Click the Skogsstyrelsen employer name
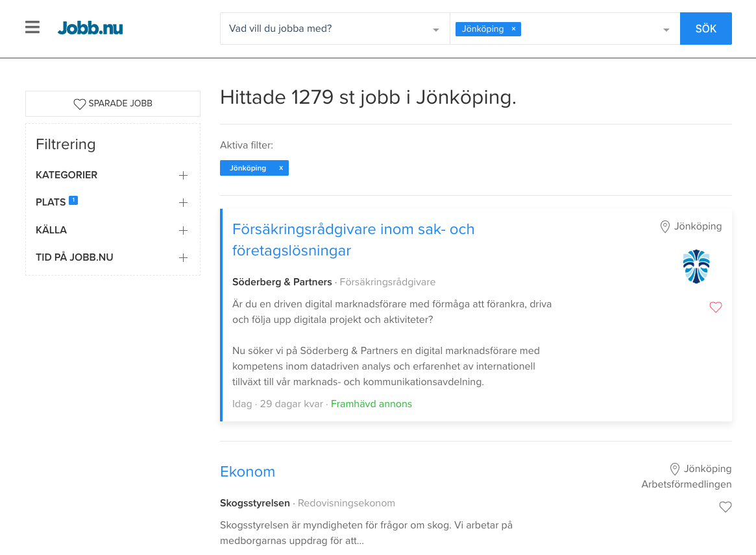 point(255,503)
